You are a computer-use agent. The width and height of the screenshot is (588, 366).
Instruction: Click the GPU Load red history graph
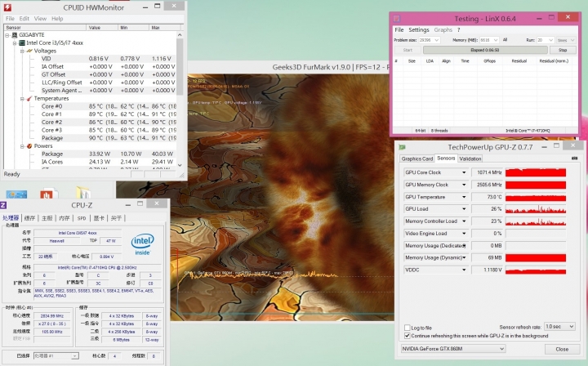click(536, 209)
